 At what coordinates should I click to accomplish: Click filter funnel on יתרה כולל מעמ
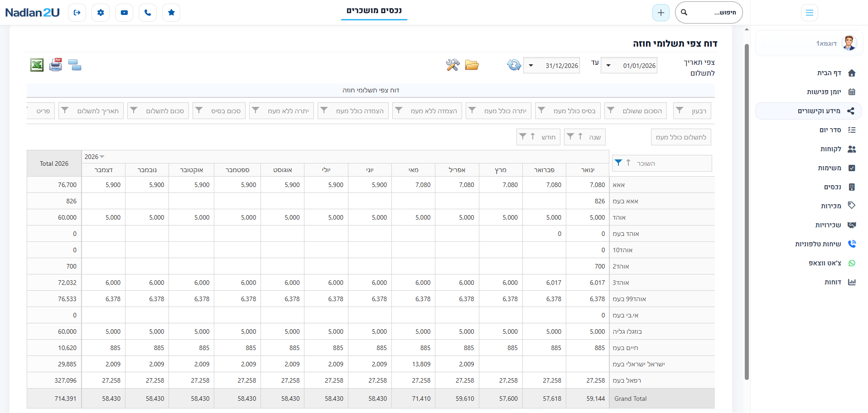472,110
